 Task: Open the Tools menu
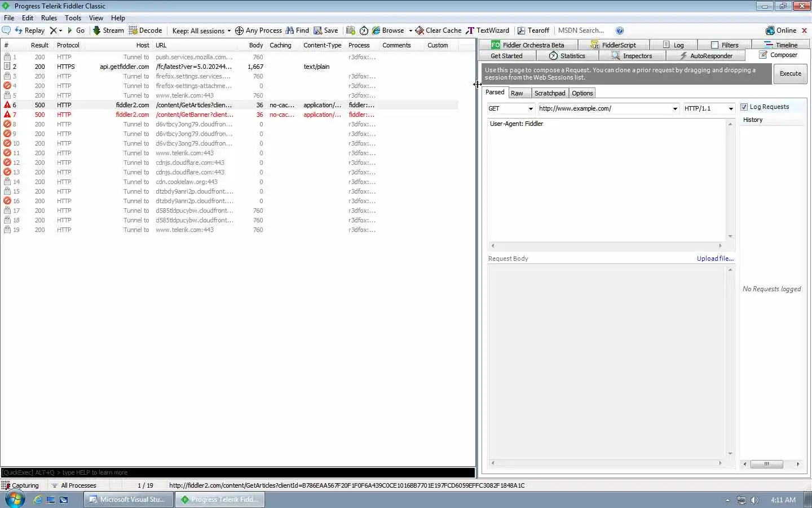pyautogui.click(x=73, y=18)
